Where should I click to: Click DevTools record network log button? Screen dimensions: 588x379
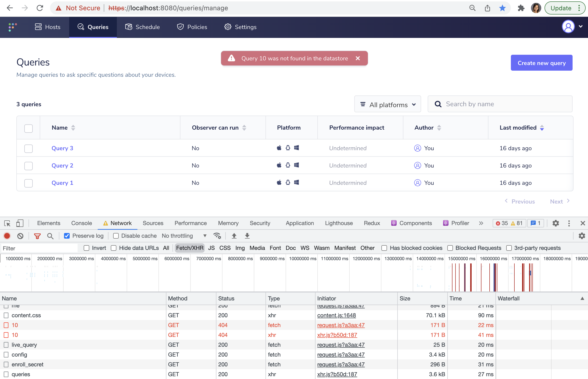7,236
